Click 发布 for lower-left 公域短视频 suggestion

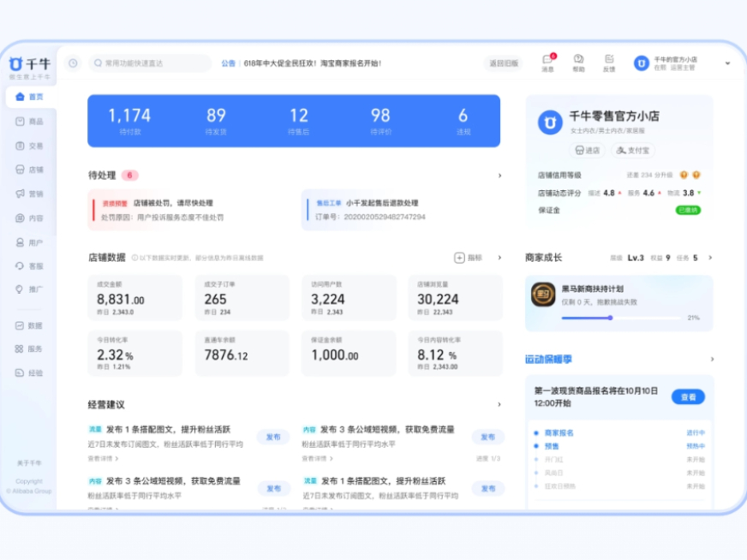(x=273, y=488)
